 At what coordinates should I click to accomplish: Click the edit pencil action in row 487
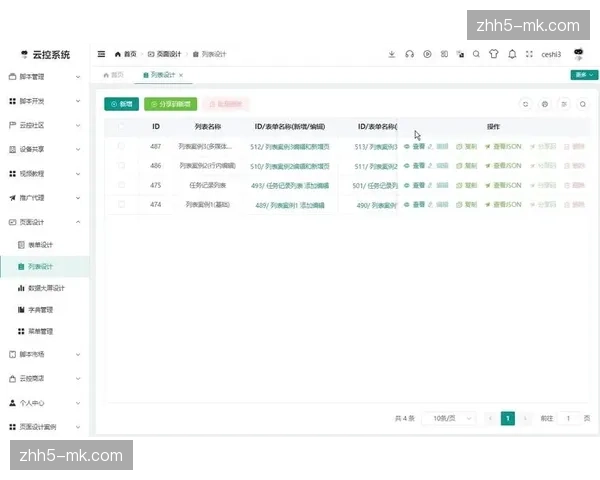coord(438,146)
